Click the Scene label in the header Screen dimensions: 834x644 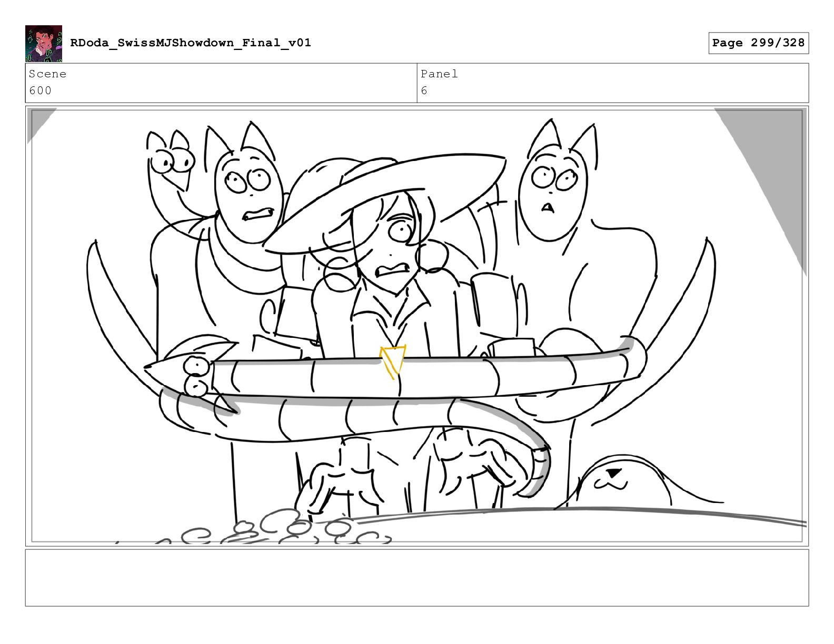coord(47,74)
